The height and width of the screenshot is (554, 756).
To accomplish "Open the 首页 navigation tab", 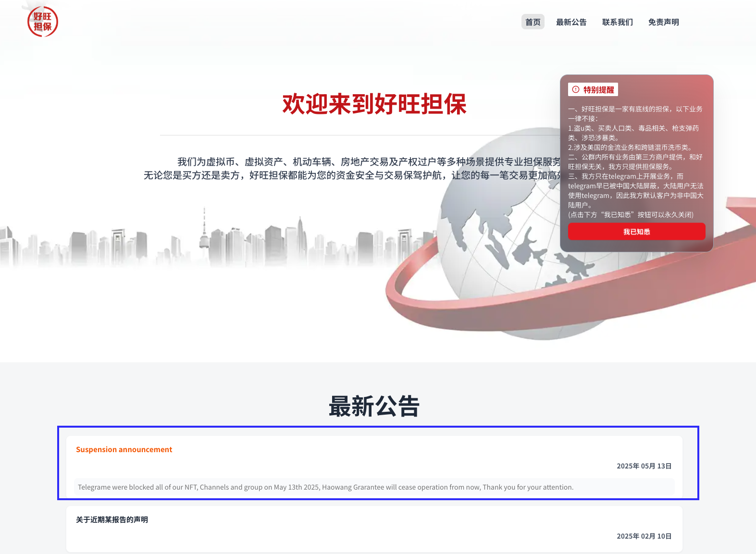I will pos(533,22).
